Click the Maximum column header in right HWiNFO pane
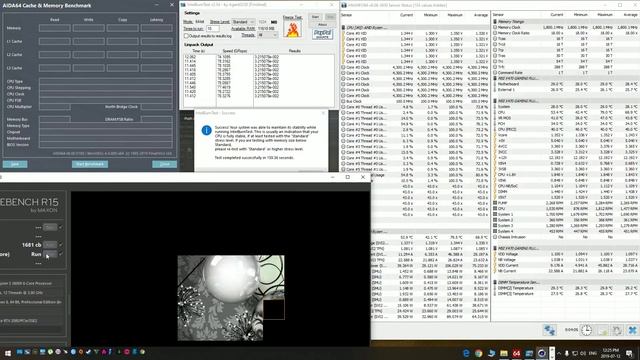Image resolution: width=640 pixels, height=360 pixels. coord(605,15)
